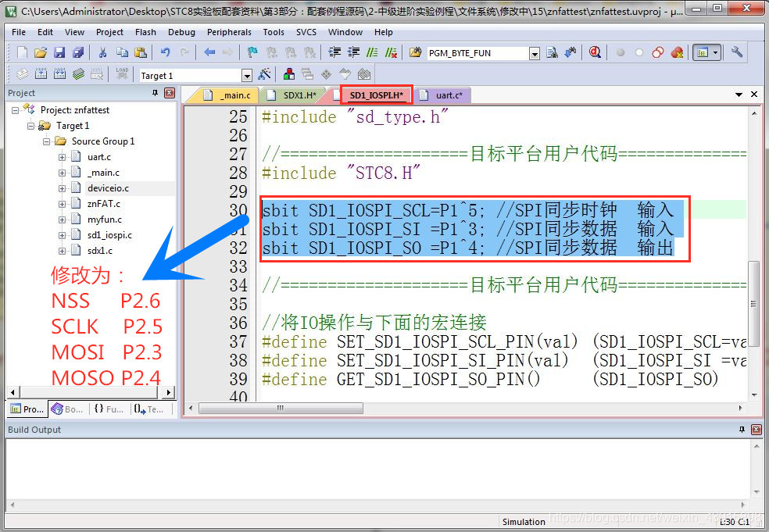Translate current file icon in build toolbar
This screenshot has height=532, width=769.
22,74
